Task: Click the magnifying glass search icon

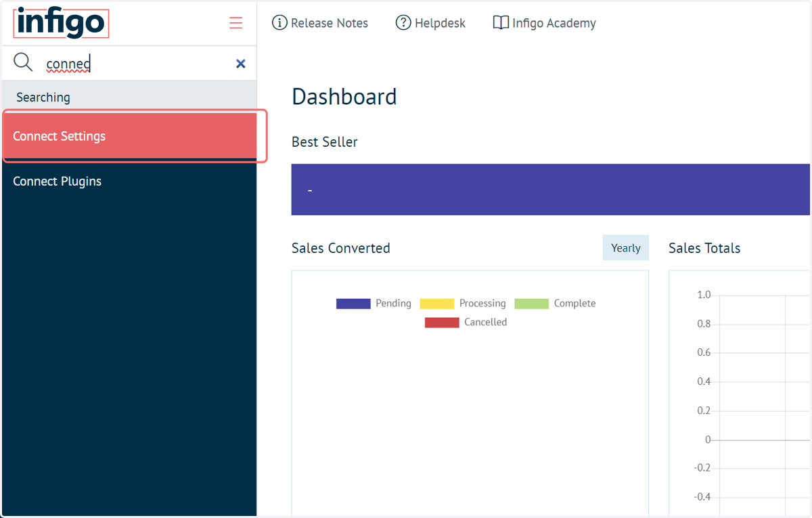Action: pyautogui.click(x=23, y=63)
